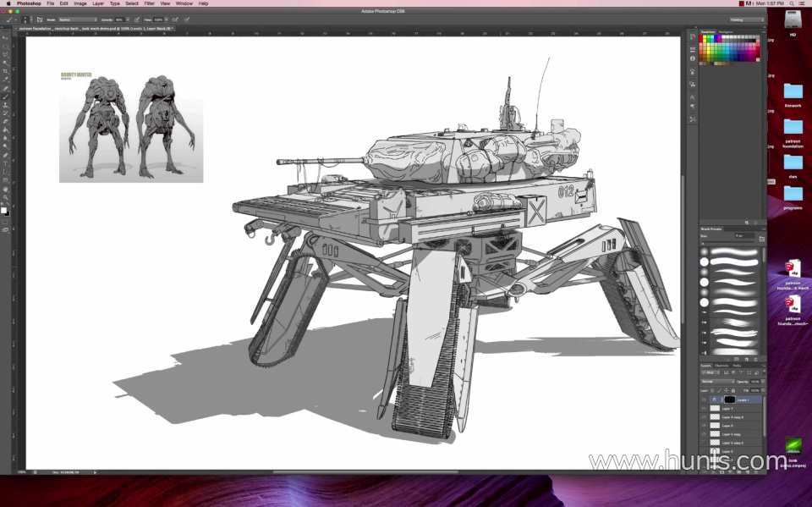Open the Filter menu
The image size is (812, 507).
(x=149, y=3)
